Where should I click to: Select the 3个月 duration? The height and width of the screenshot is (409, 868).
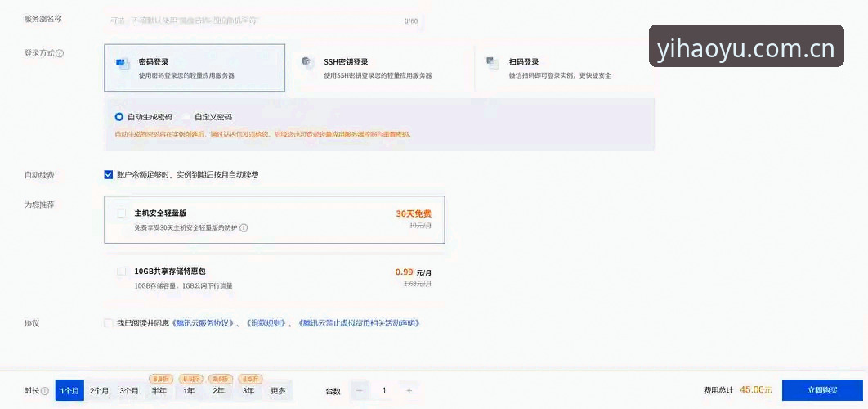129,391
